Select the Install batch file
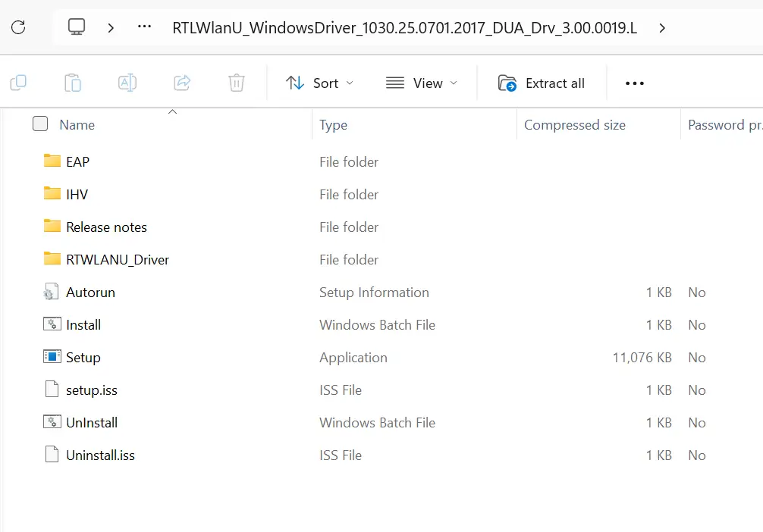Image resolution: width=763 pixels, height=532 pixels. pyautogui.click(x=82, y=324)
